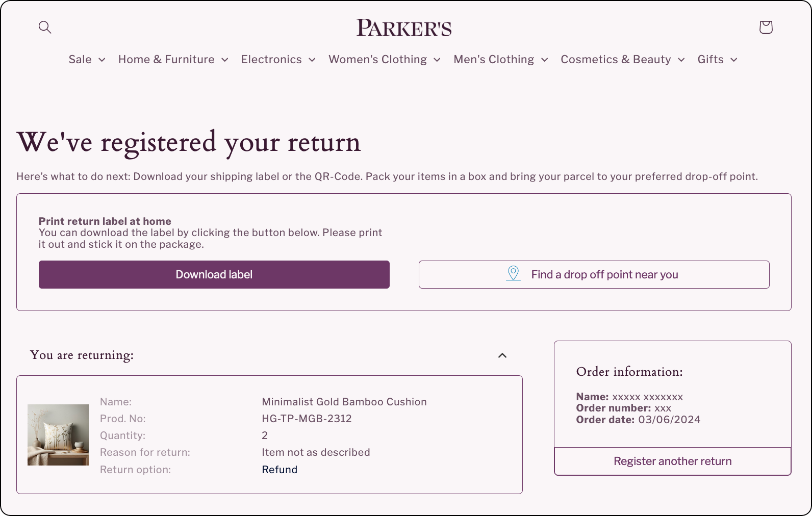Screen dimensions: 812x516
Task: Click the Refund return option
Action: tap(280, 469)
